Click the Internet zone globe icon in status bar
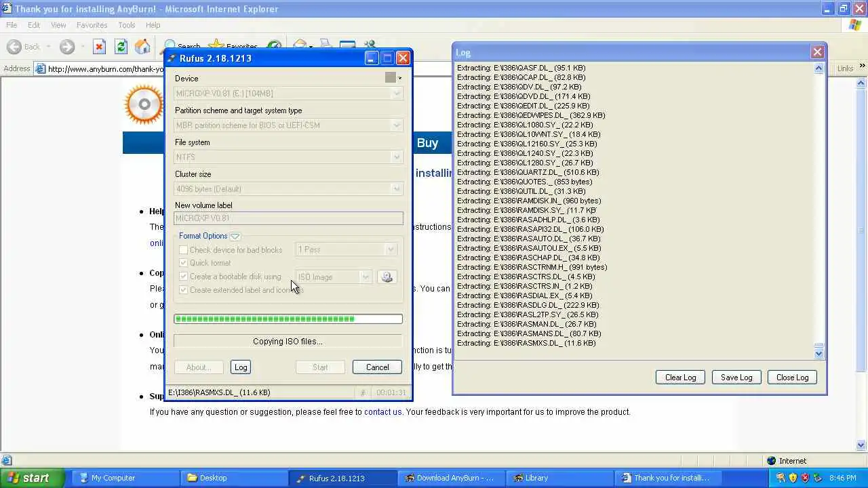868x488 pixels. [x=771, y=461]
